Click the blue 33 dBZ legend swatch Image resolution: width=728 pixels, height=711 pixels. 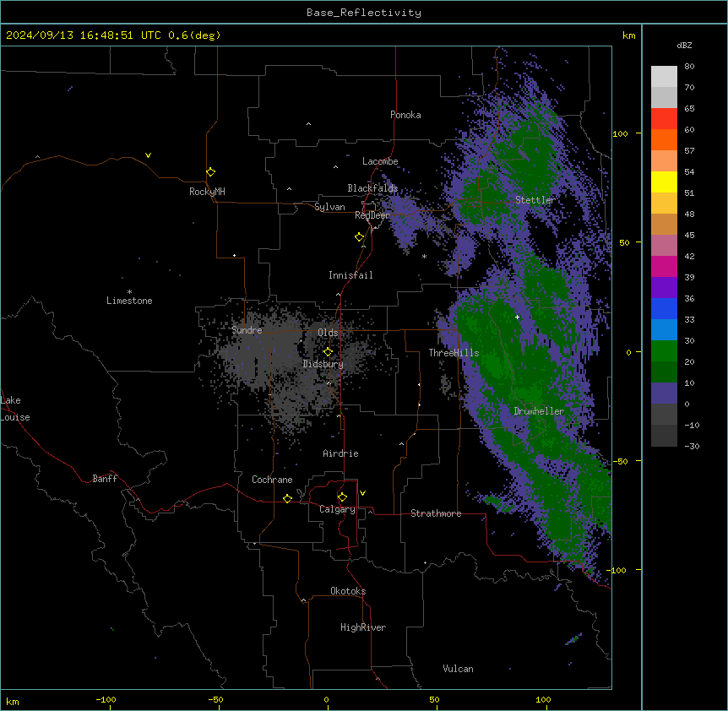[x=664, y=308]
